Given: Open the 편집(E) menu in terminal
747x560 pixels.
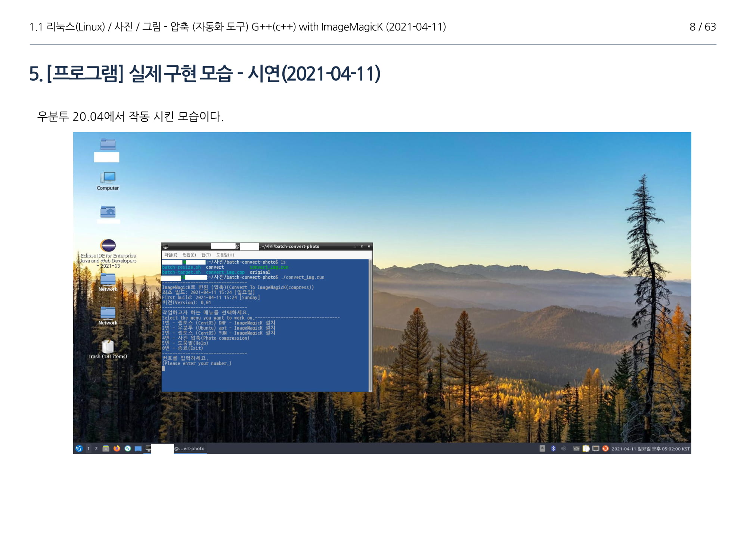Looking at the screenshot, I should [189, 255].
